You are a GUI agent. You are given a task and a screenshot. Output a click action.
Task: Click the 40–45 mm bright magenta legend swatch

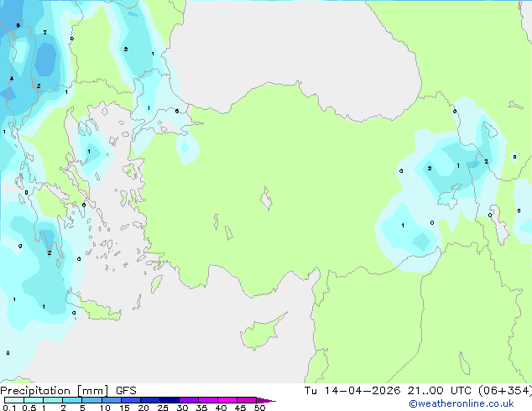pos(227,400)
